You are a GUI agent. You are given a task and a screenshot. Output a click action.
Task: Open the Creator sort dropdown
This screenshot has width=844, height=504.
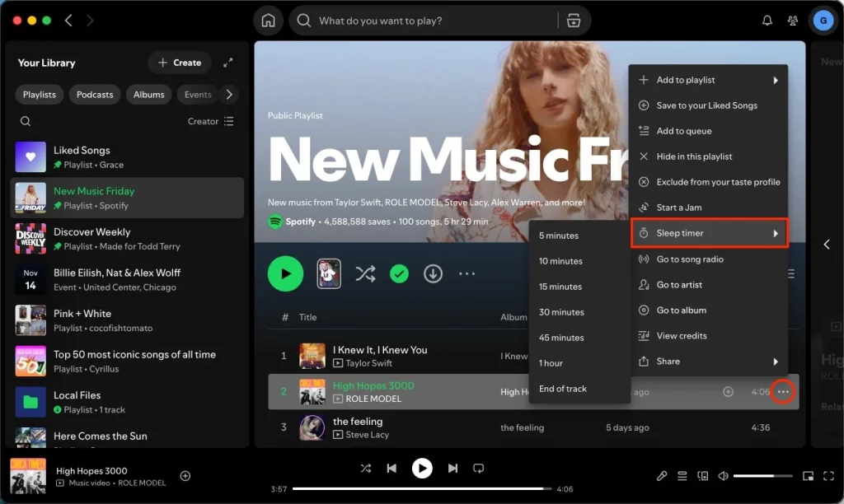pos(210,121)
